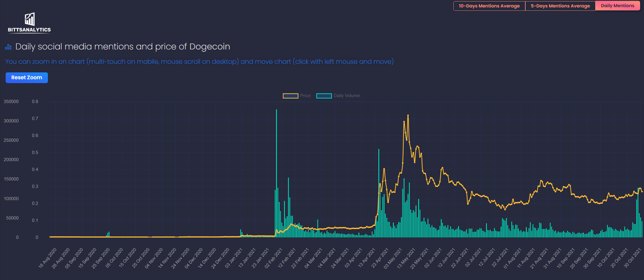The width and height of the screenshot is (644, 280).
Task: Click the '0.2' price axis label
Action: click(35, 203)
